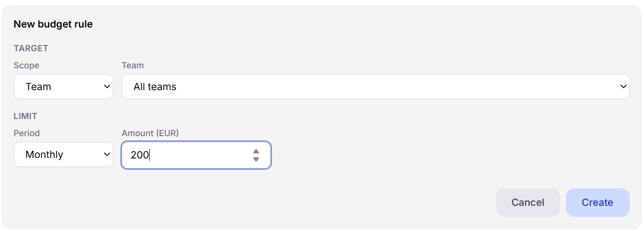
Task: Click the Cancel button
Action: tap(528, 203)
